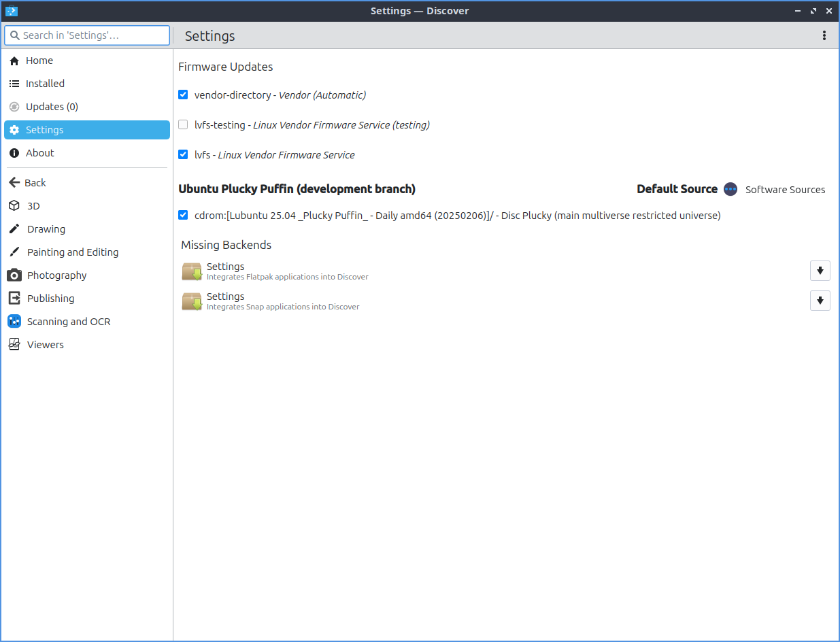The image size is (840, 642).
Task: Open the Updates (0) page
Action: 52,107
